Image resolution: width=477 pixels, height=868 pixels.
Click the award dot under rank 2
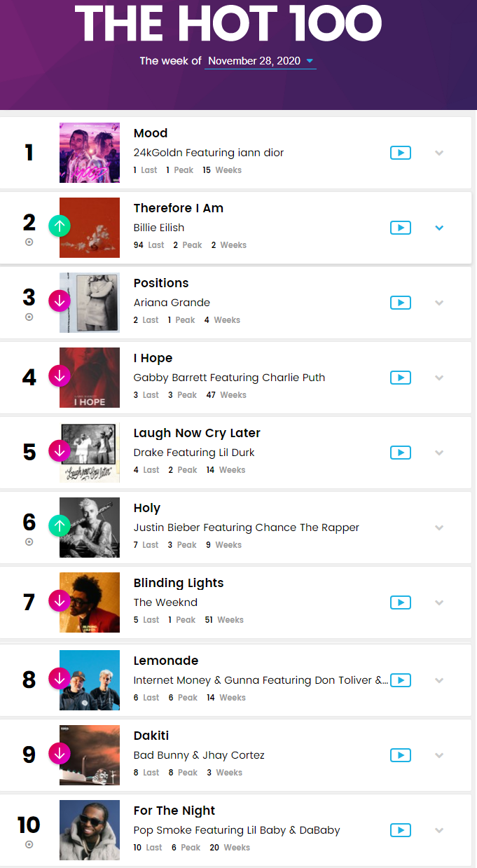click(29, 242)
